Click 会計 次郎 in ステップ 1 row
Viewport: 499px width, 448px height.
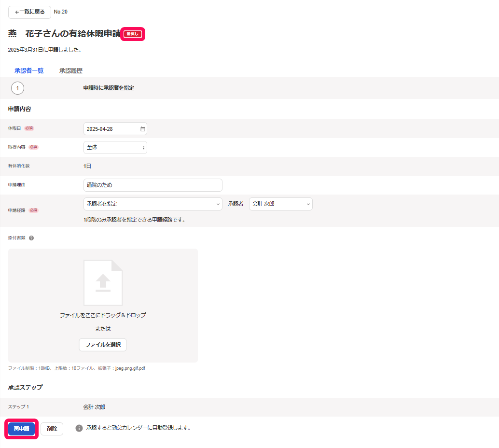click(x=94, y=407)
